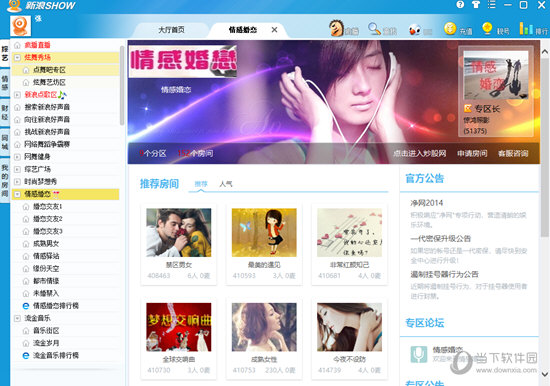Click the magnifier search toolbar icon
Screen dimensions: 550x386
pyautogui.click(x=374, y=29)
